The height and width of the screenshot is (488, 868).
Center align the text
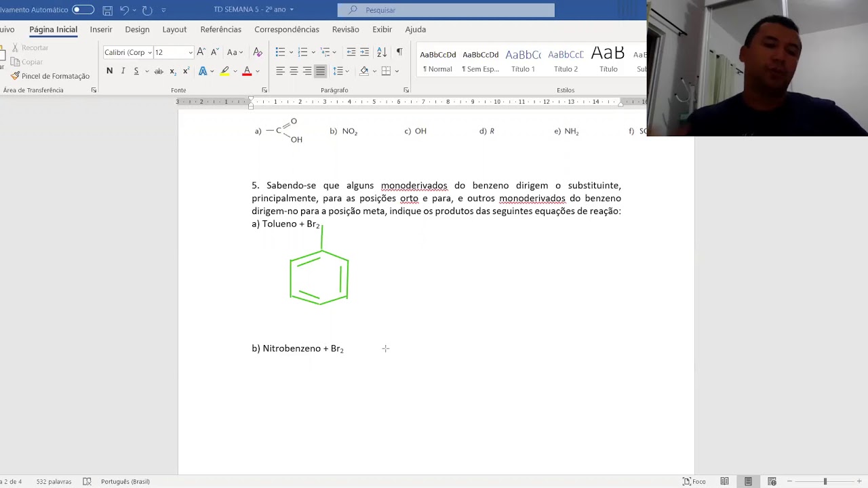[294, 71]
